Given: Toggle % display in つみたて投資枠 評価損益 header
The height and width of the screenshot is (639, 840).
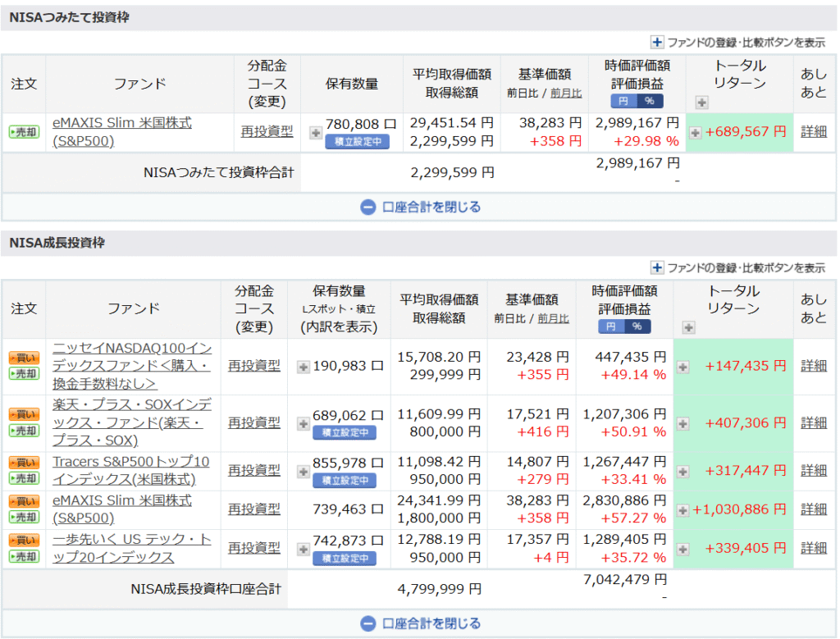Looking at the screenshot, I should point(650,101).
